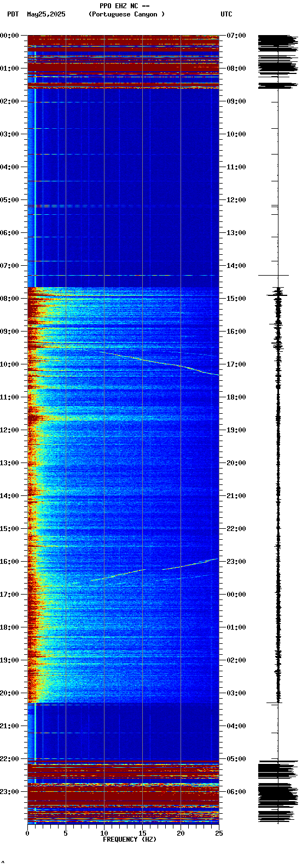The width and height of the screenshot is (302, 868).
Task: Select the 0 Hz frequency tick label
Action: click(27, 833)
